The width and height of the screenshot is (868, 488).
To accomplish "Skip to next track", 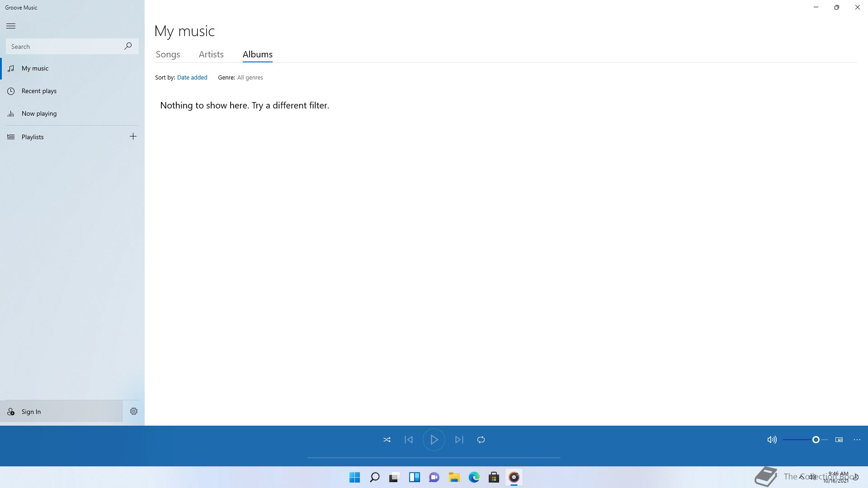I will pos(459,440).
